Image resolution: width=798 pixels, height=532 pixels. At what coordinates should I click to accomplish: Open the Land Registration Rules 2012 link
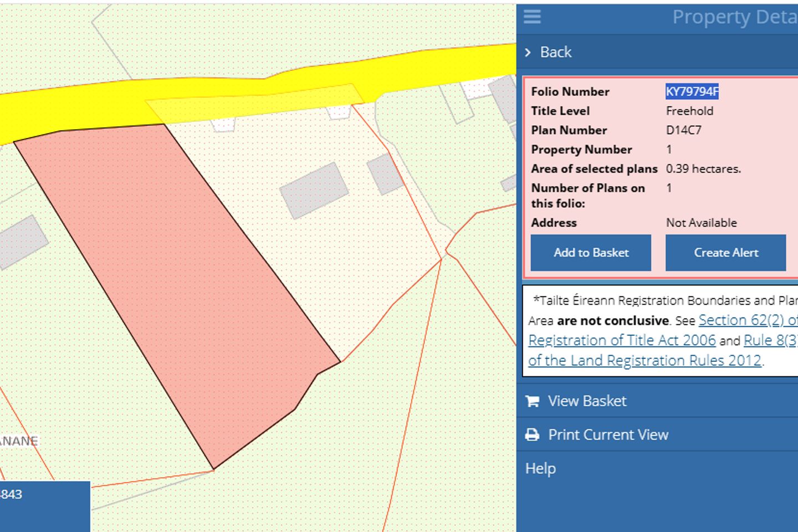pos(645,360)
